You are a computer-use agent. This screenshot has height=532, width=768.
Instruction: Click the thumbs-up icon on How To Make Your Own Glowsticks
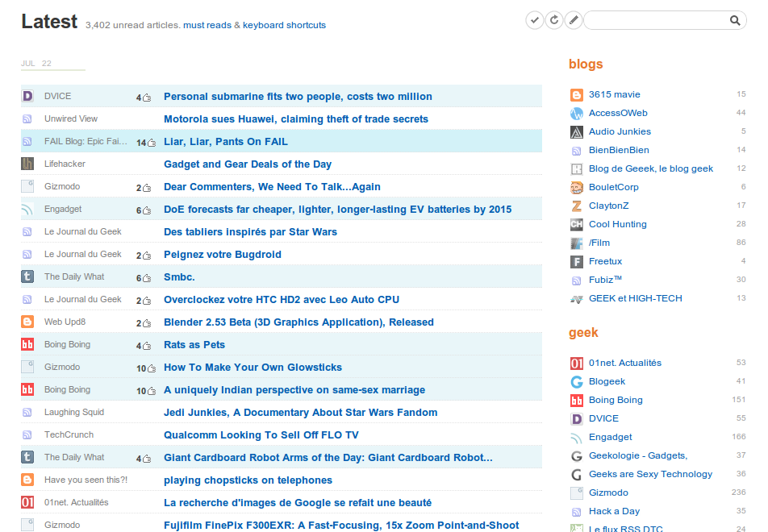(x=152, y=368)
